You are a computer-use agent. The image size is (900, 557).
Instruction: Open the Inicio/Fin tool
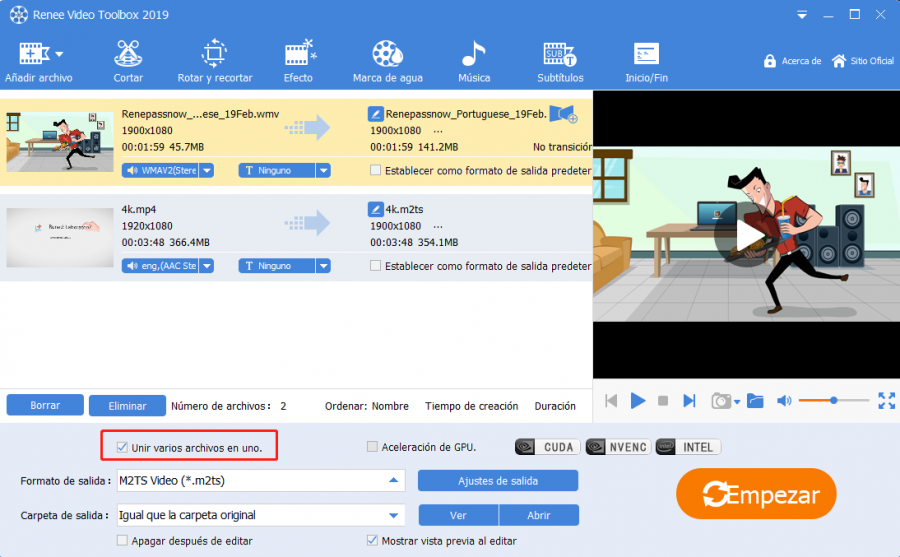646,62
